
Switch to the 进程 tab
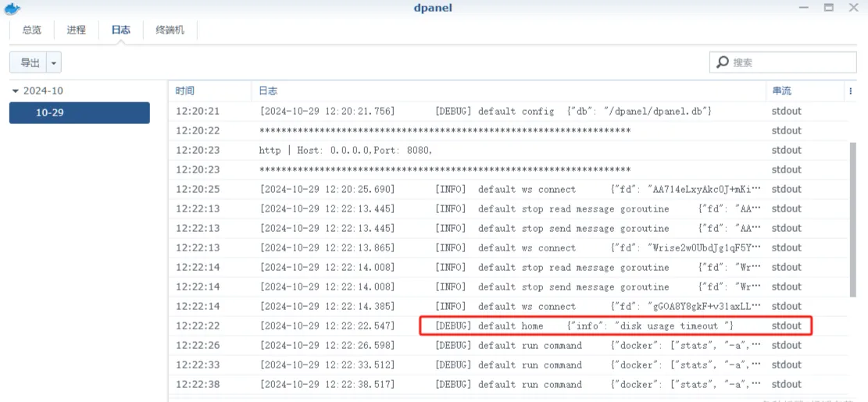coord(77,30)
